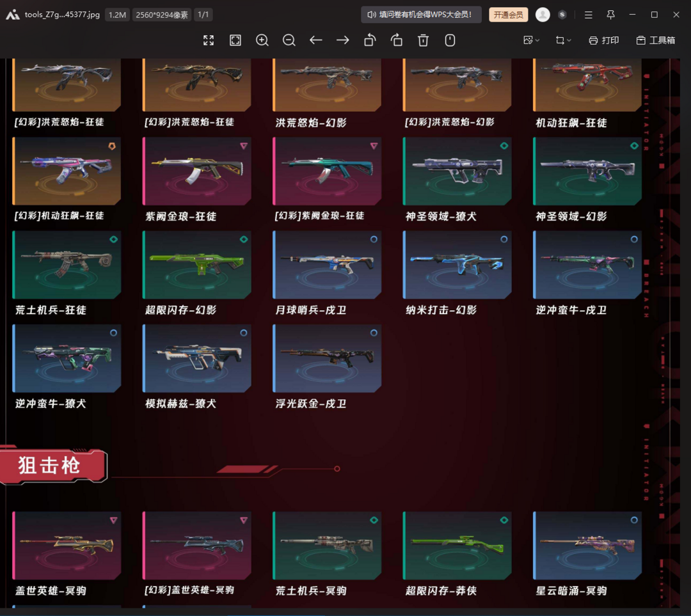Click the [幻彩]紫阙金琅-狂徒 label text
Image resolution: width=691 pixels, height=616 pixels.
click(x=319, y=216)
